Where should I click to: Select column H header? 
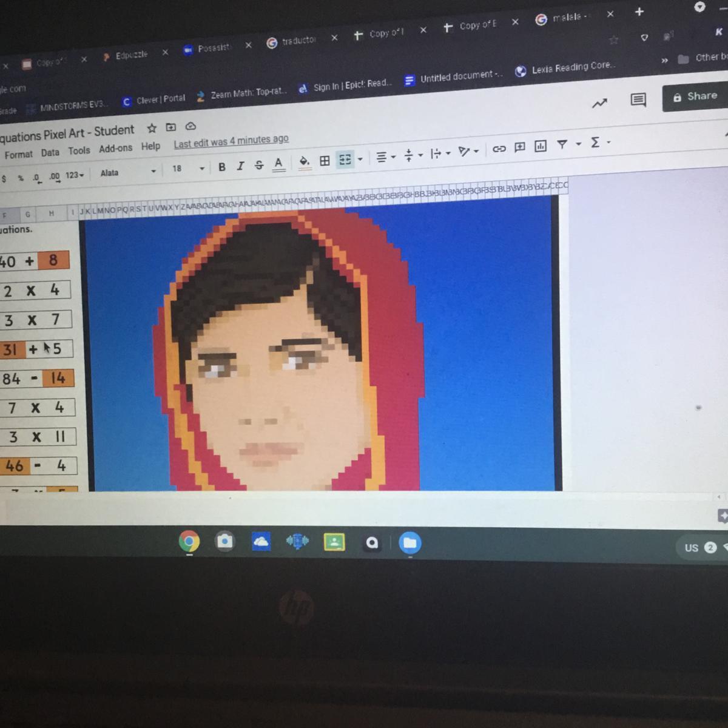pos(52,213)
